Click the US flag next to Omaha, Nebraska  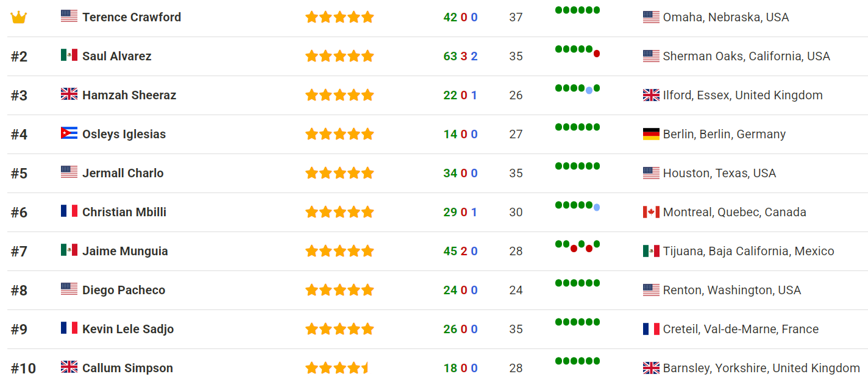[x=651, y=17]
